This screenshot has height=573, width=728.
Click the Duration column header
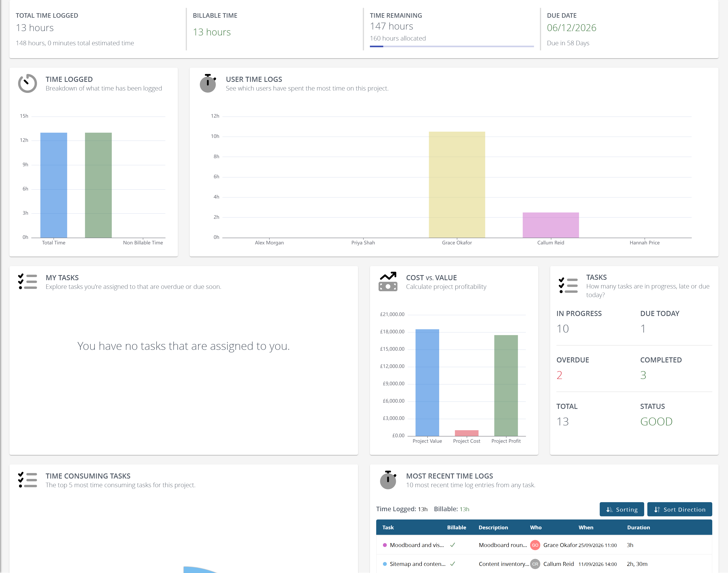(638, 527)
